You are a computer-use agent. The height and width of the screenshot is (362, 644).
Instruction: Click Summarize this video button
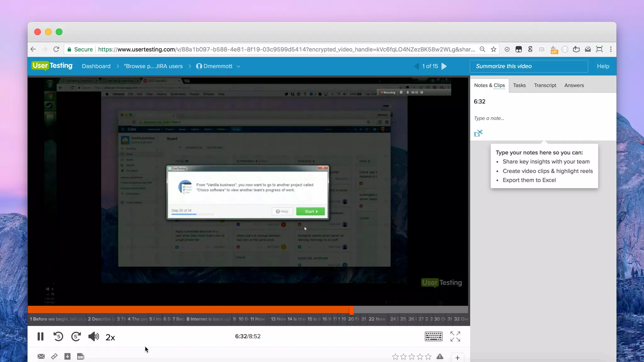(x=529, y=66)
